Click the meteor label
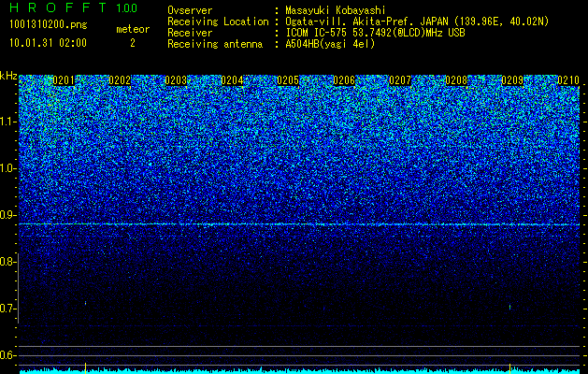Screen dimensions: 588x374 tap(133, 29)
